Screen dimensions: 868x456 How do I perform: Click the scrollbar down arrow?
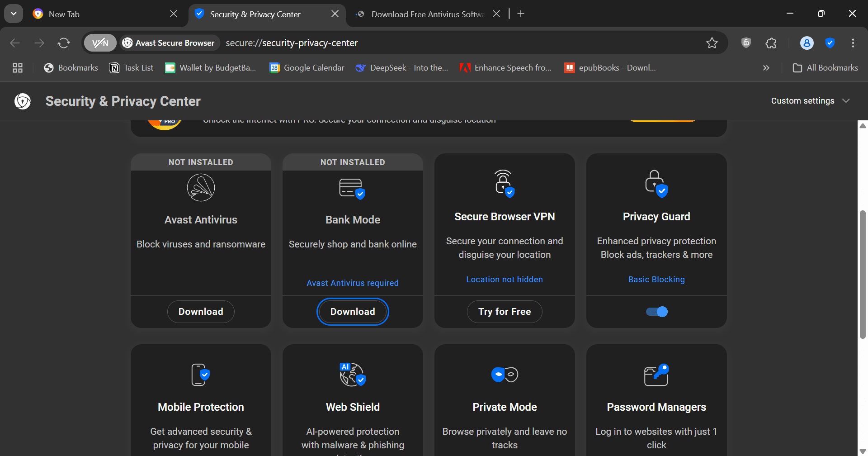[863, 451]
